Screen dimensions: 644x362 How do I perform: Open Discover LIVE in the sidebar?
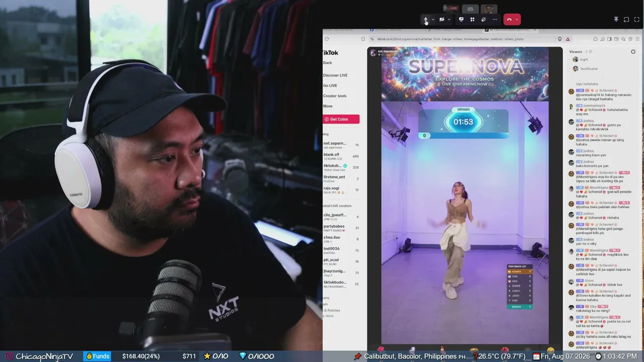coord(335,75)
